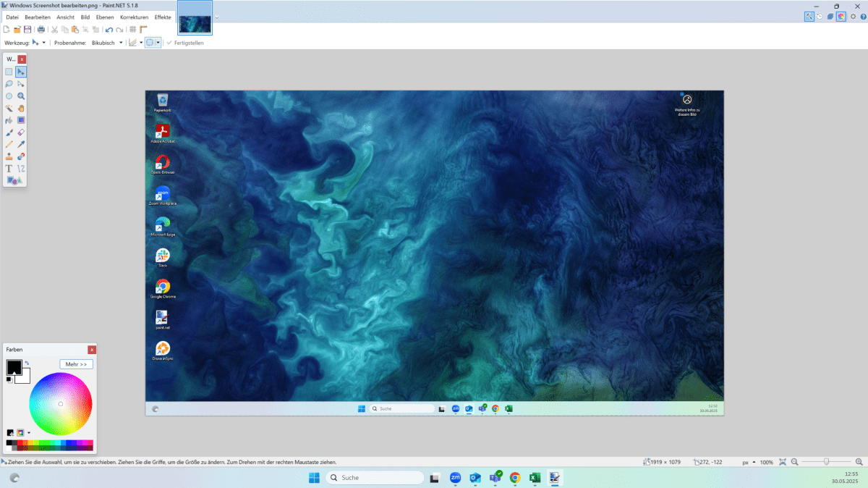Toggle Colors window visibility in top-right

(841, 17)
